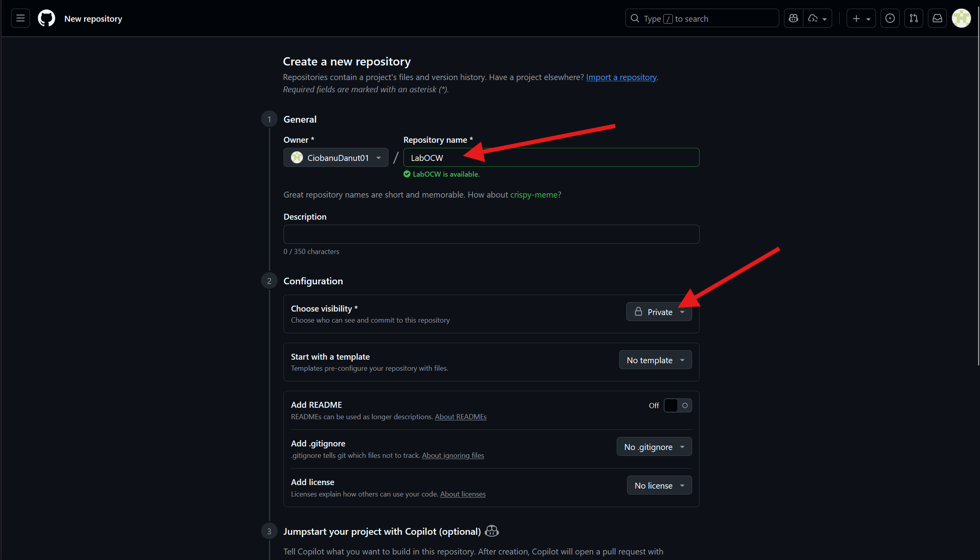Go to the GitHub homepage logo
This screenshot has height=560, width=980.
(47, 19)
